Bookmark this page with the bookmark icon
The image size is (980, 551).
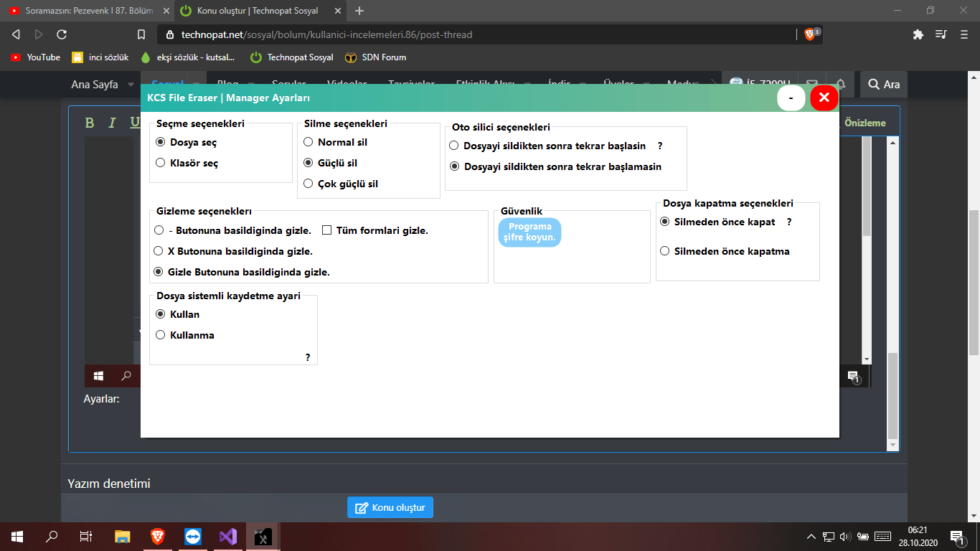tap(141, 34)
